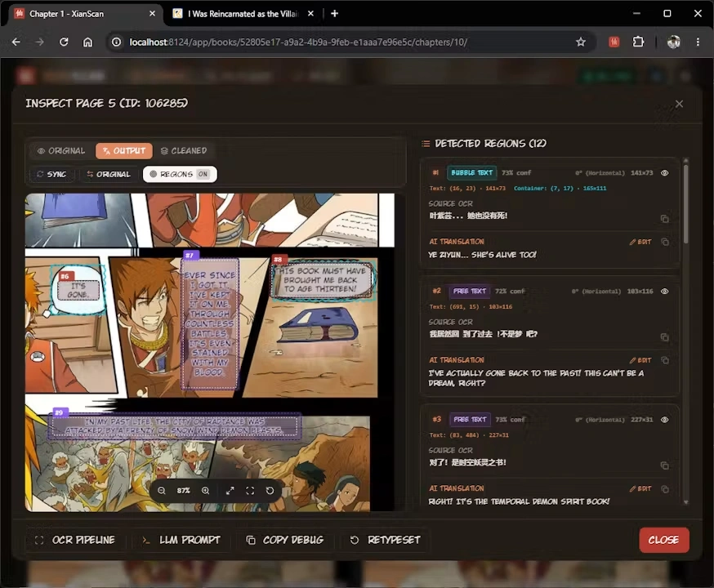The image size is (714, 588).
Task: Edit translation for region #2
Action: [640, 360]
